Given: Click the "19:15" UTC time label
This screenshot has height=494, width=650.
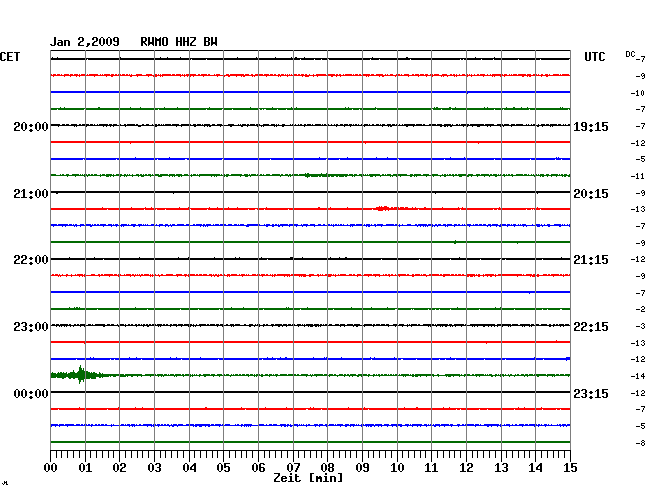Looking at the screenshot, I should point(591,126).
